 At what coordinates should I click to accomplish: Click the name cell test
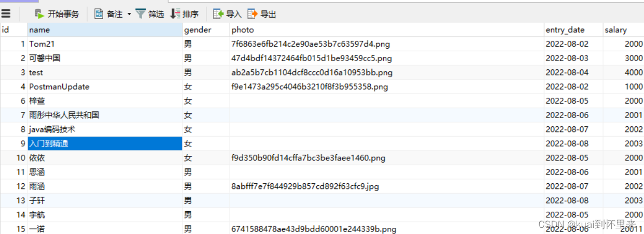[x=105, y=72]
